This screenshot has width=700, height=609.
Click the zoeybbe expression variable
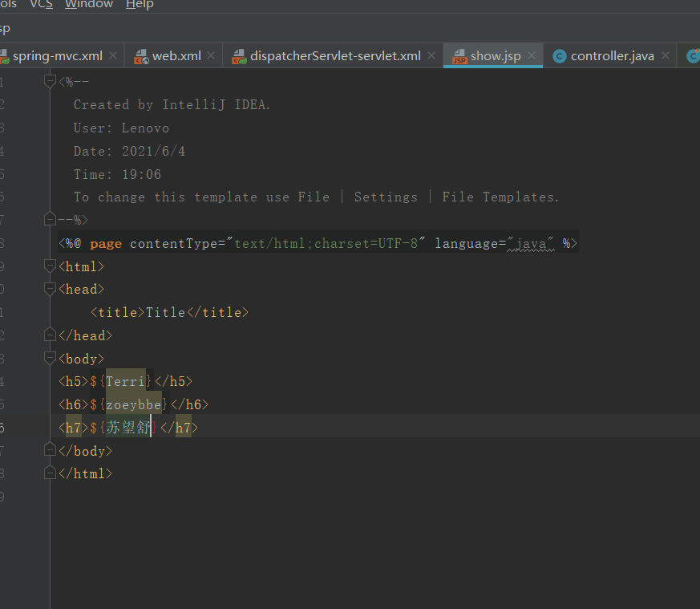click(133, 404)
